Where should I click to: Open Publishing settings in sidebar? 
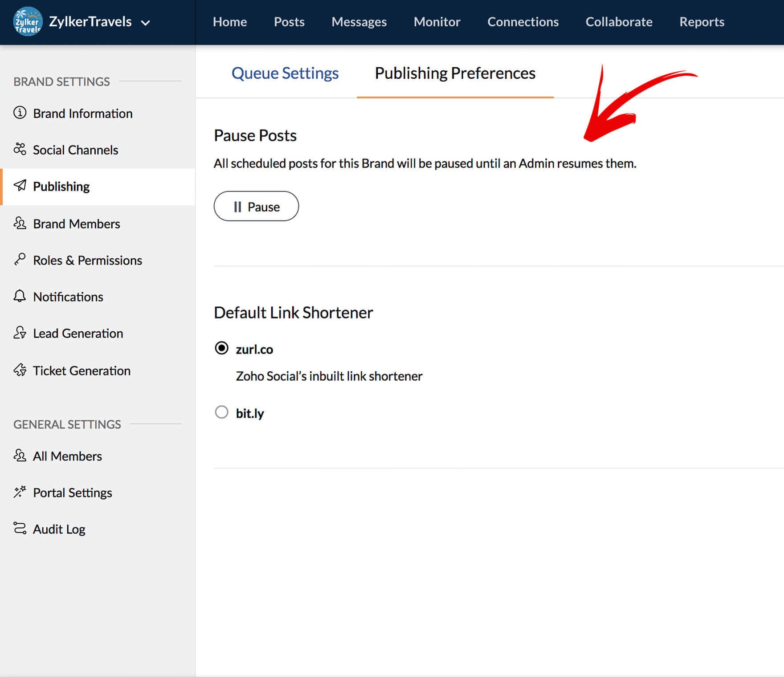pos(98,186)
